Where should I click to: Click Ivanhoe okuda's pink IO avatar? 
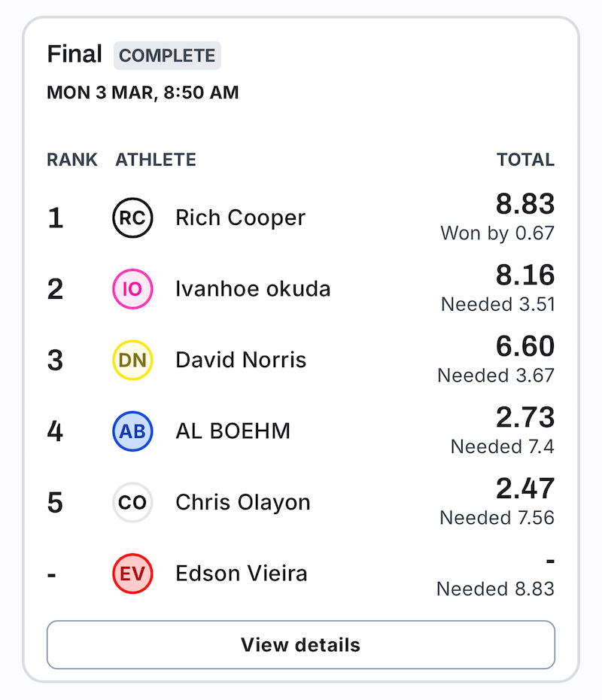click(132, 289)
